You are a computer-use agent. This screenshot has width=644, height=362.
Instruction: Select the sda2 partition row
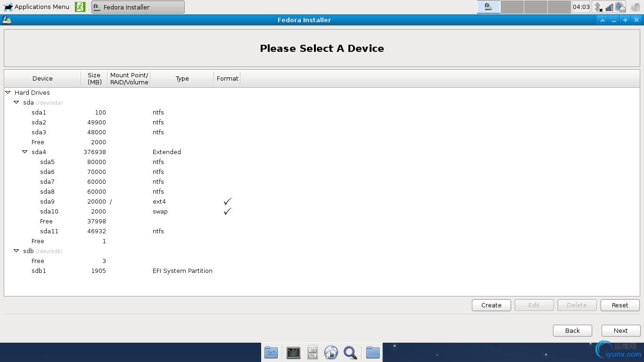point(322,122)
